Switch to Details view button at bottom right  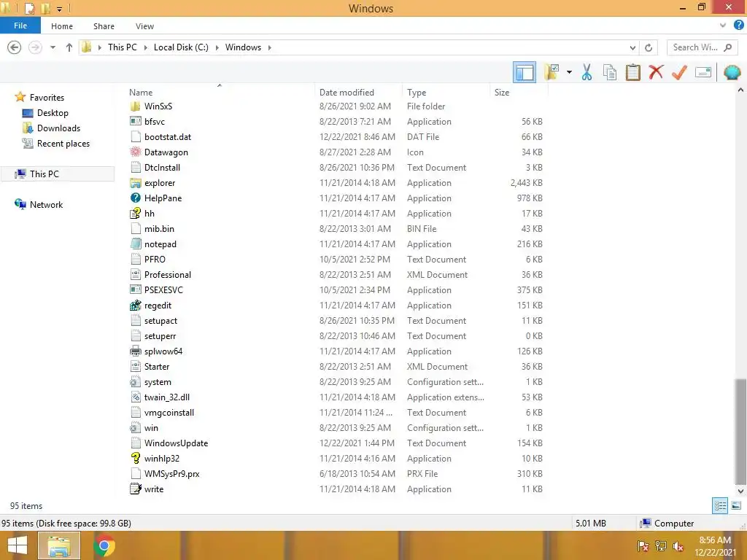point(720,505)
